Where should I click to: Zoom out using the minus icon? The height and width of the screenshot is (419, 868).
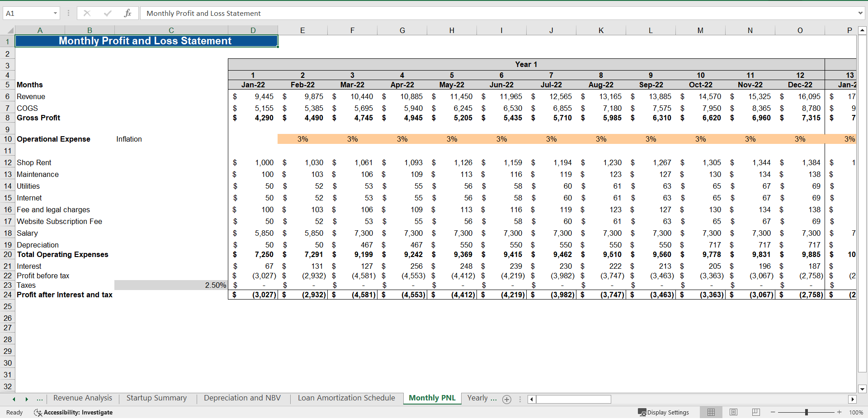[773, 412]
